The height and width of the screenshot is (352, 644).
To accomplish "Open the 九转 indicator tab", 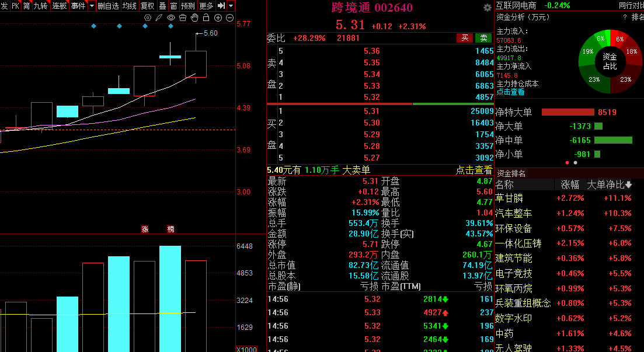I will 41,6.
